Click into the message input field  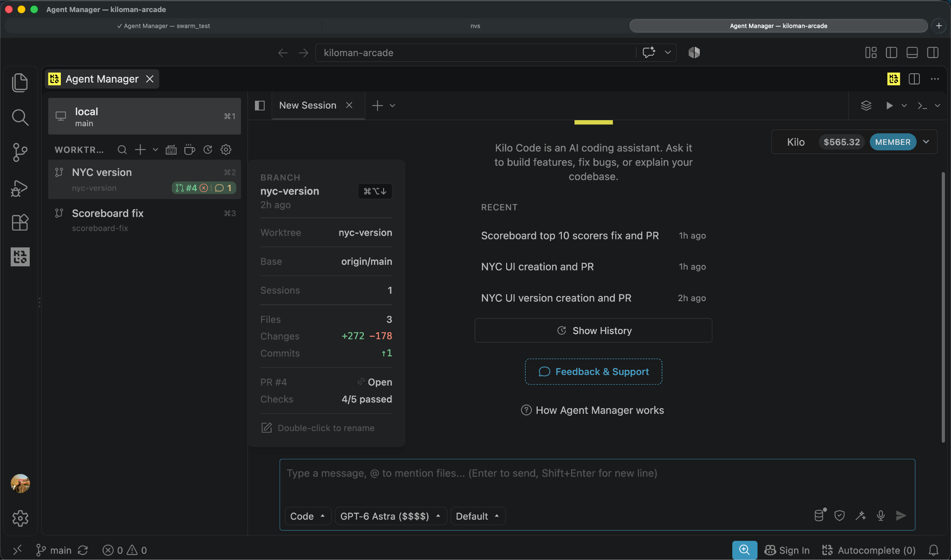click(x=597, y=482)
